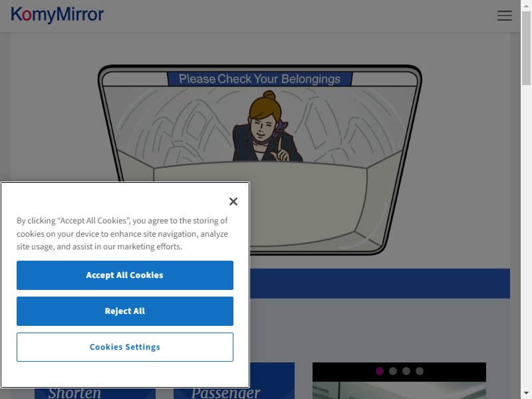This screenshot has width=532, height=399.
Task: Choose Reject All cookies
Action: click(125, 311)
